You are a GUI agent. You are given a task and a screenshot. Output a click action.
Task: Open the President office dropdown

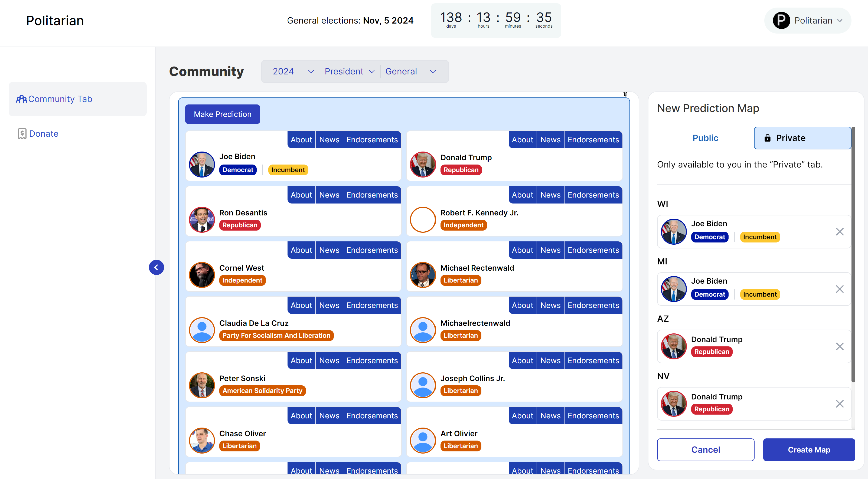coord(350,71)
